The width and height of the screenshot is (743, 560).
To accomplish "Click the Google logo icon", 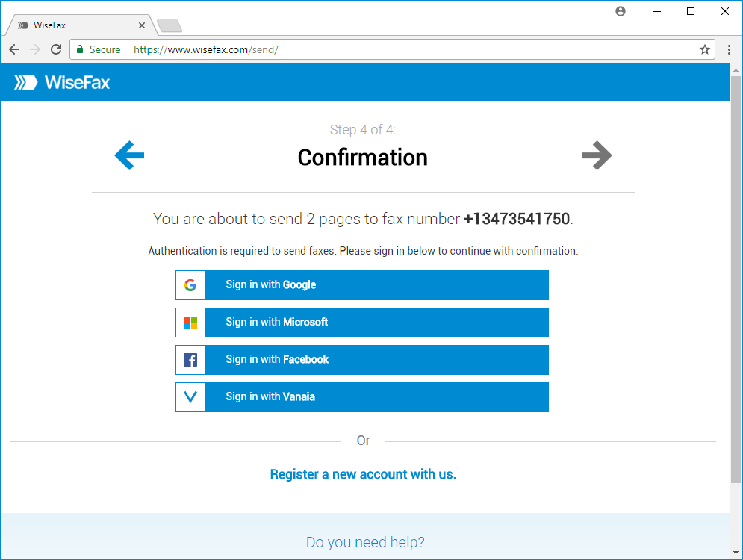I will pyautogui.click(x=190, y=285).
